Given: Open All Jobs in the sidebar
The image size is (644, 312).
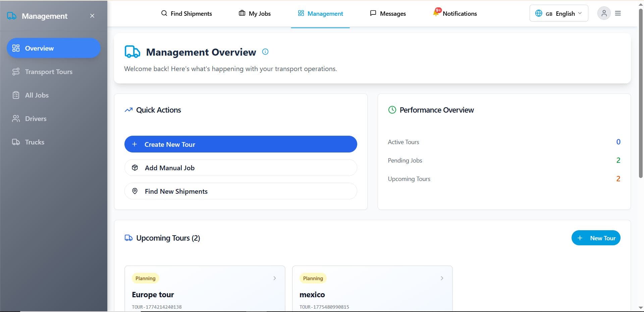Looking at the screenshot, I should pyautogui.click(x=54, y=95).
